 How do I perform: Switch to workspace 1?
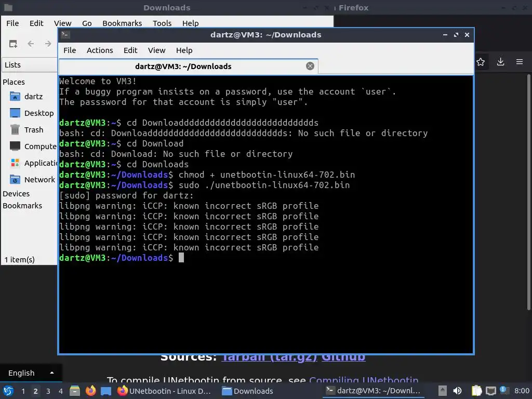23,391
